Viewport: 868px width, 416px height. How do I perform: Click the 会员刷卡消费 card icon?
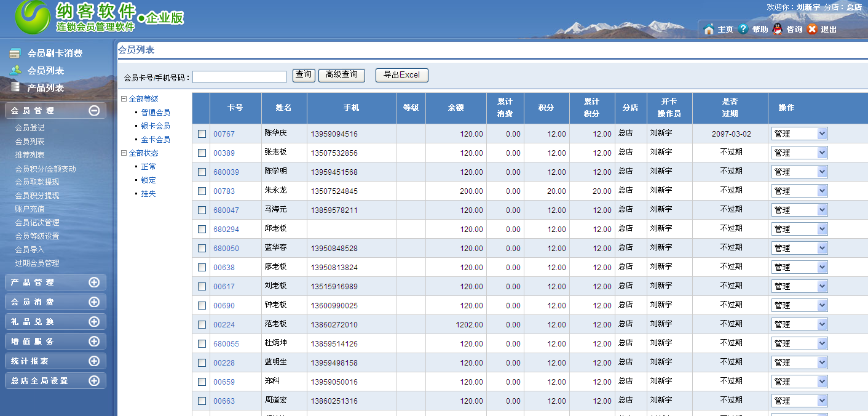point(15,54)
